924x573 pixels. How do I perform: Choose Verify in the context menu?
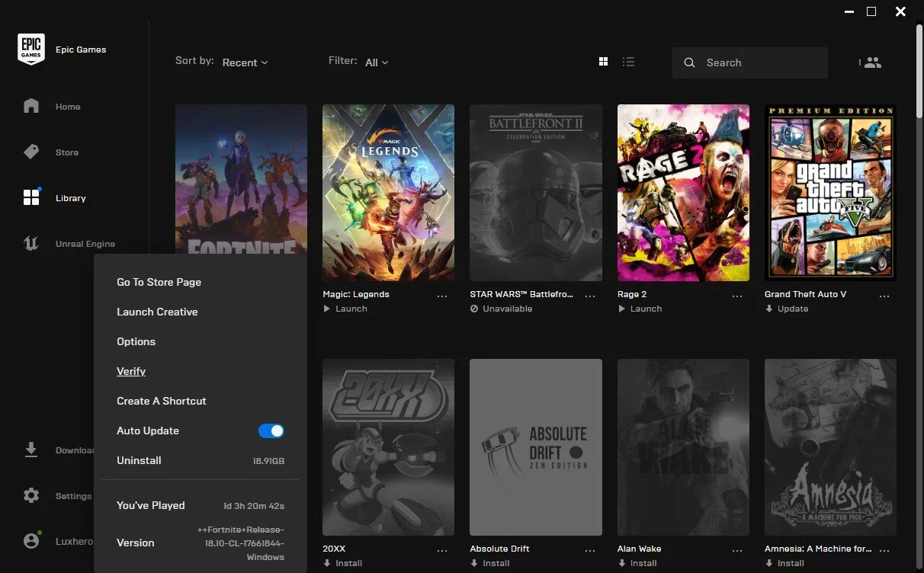click(131, 371)
